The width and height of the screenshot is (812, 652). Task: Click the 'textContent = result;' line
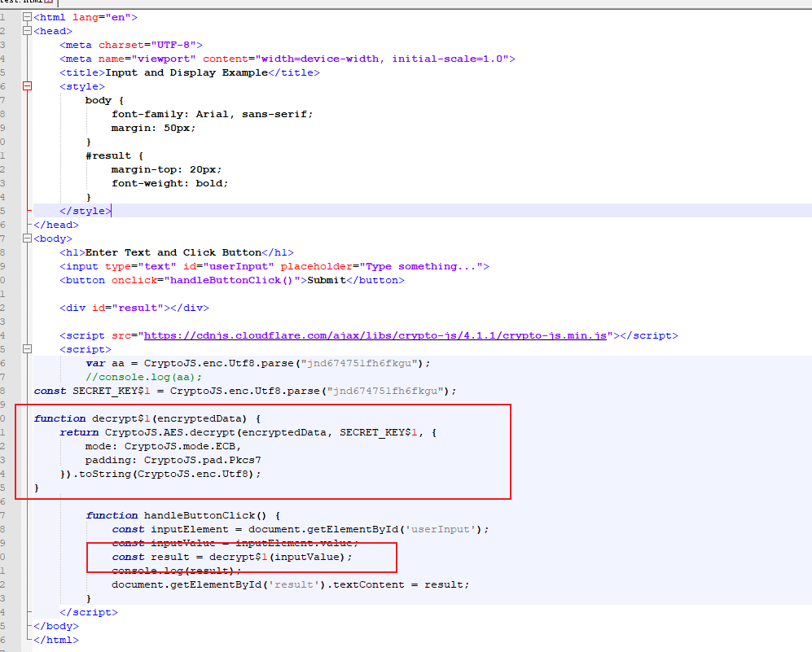[291, 584]
